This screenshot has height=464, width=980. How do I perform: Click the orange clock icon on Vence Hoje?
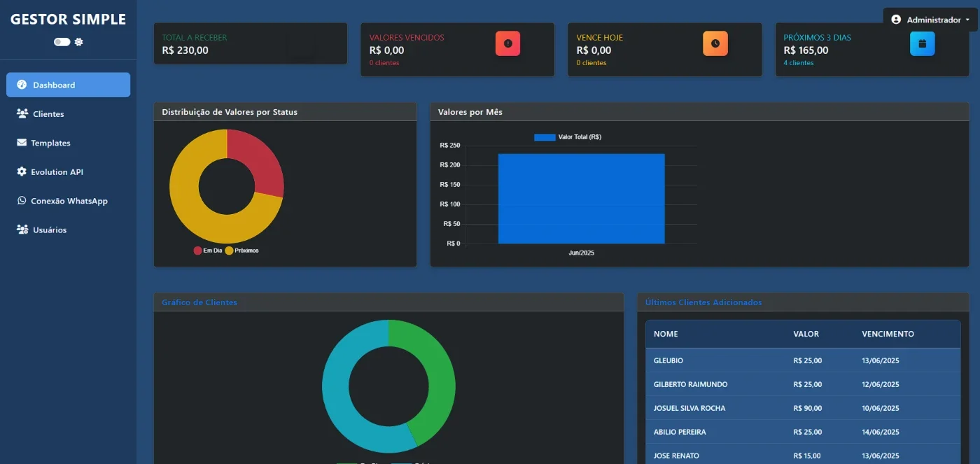click(715, 43)
